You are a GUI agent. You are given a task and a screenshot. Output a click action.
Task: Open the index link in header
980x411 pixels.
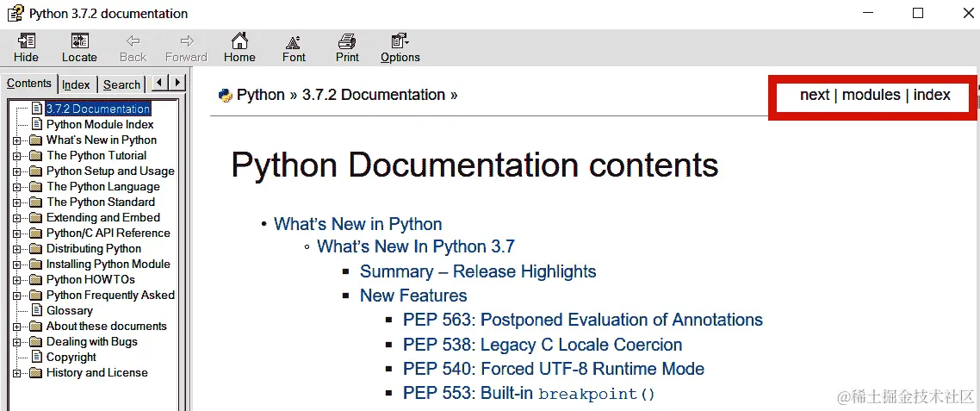point(932,95)
